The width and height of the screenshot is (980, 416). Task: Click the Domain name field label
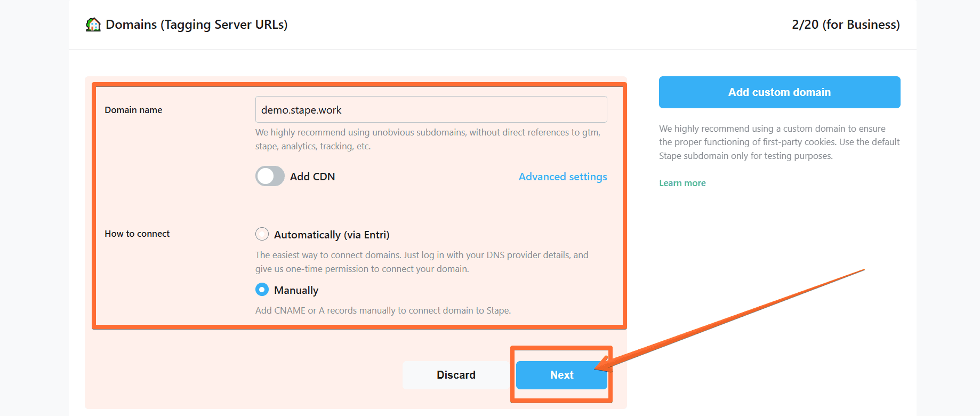(133, 110)
